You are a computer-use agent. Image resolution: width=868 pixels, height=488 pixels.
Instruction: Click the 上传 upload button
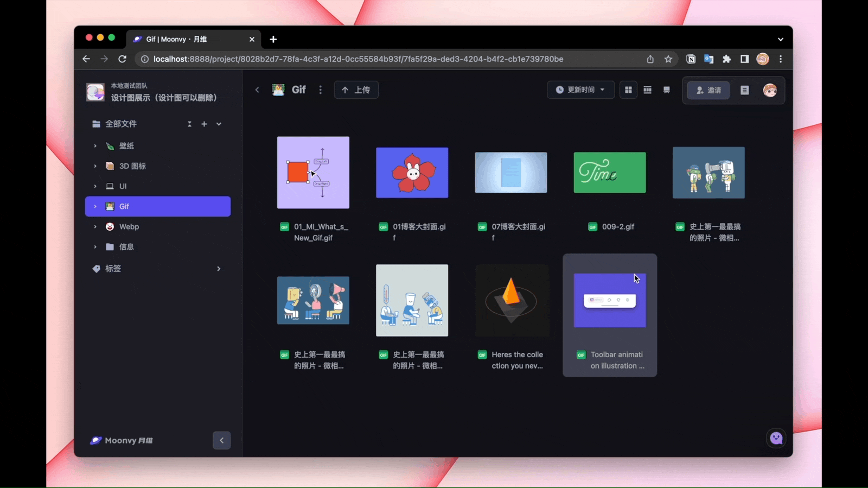point(356,90)
